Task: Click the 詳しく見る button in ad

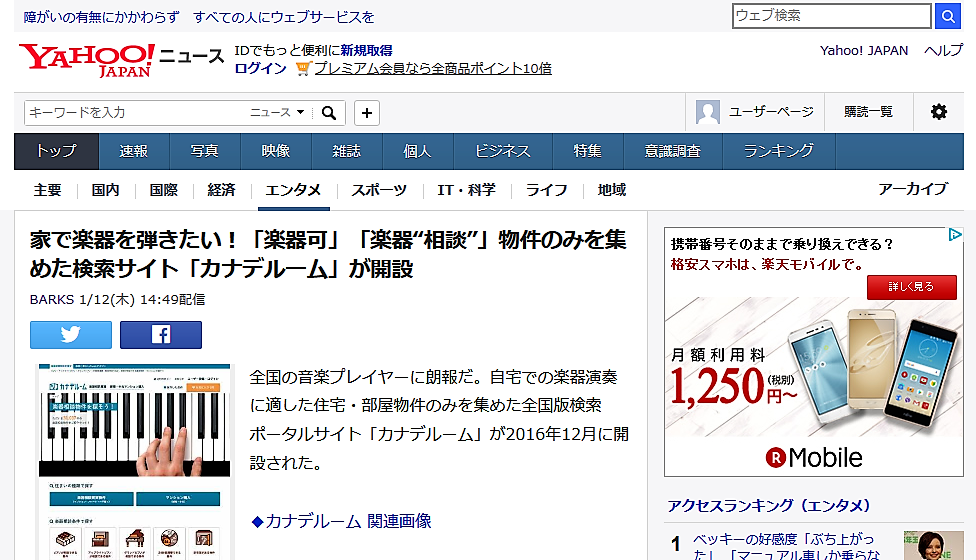Action: click(x=911, y=286)
